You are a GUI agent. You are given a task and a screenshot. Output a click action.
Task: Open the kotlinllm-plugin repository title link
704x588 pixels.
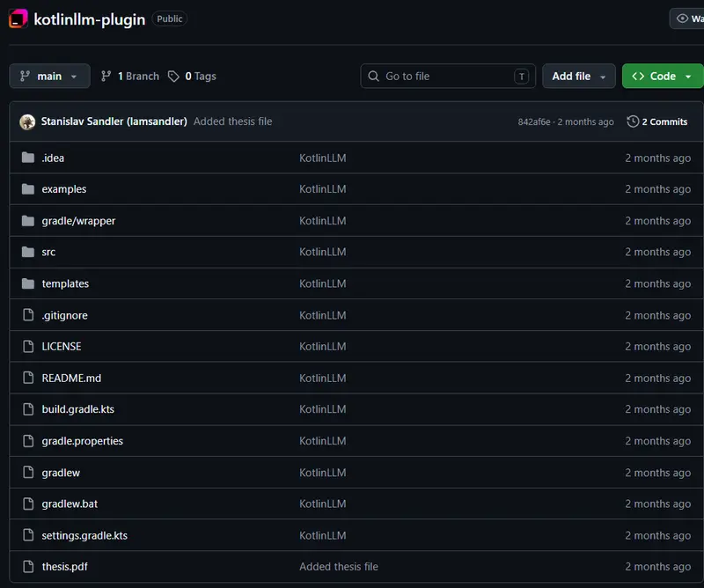pyautogui.click(x=90, y=19)
